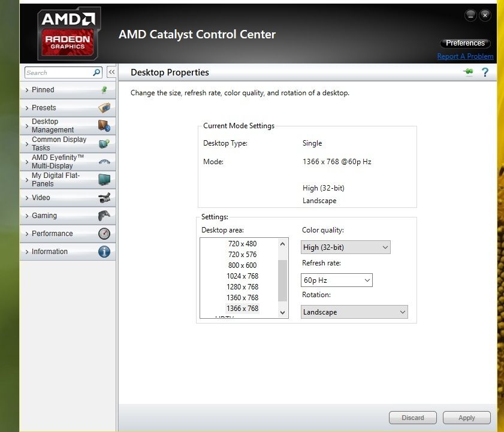Expand the Presets section

click(x=68, y=108)
